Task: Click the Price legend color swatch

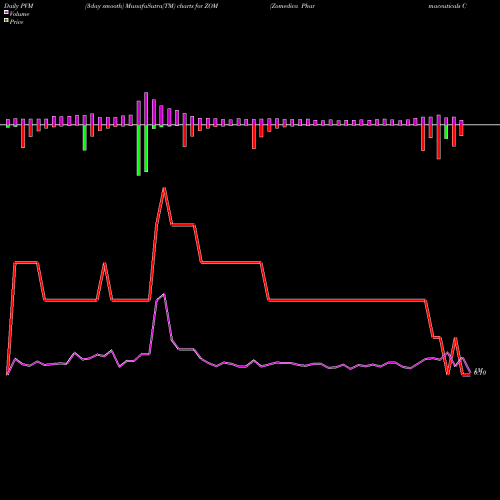Action: 6,21
